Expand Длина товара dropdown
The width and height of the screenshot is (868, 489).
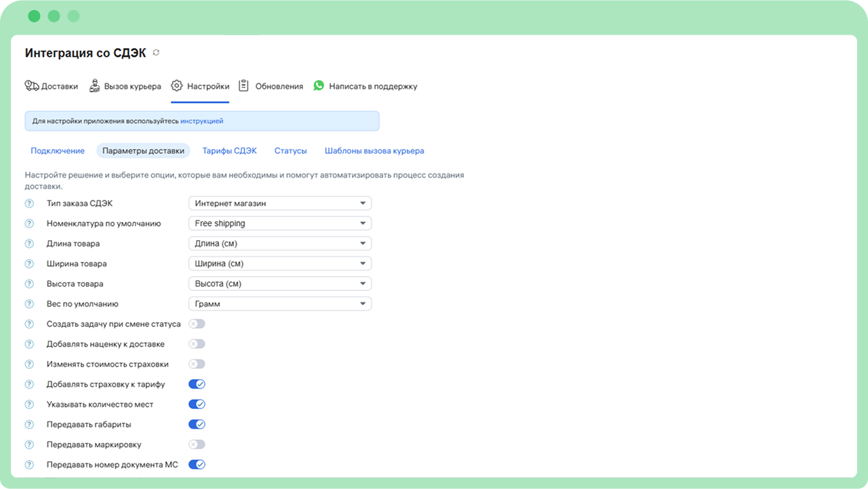280,243
